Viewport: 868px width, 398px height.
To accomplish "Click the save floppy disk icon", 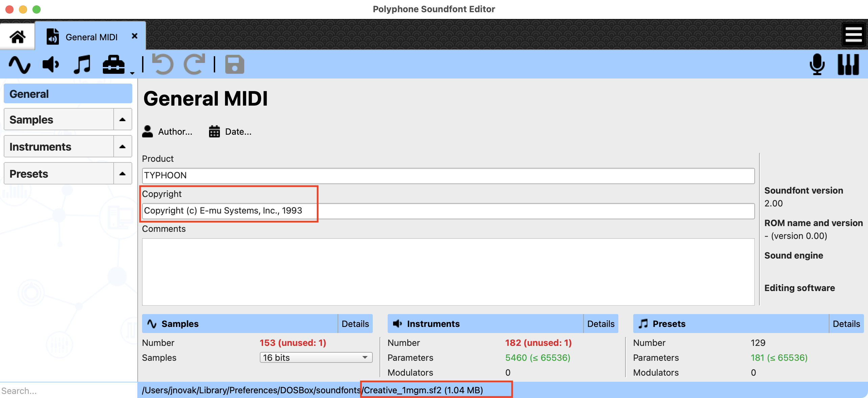I will [x=234, y=64].
